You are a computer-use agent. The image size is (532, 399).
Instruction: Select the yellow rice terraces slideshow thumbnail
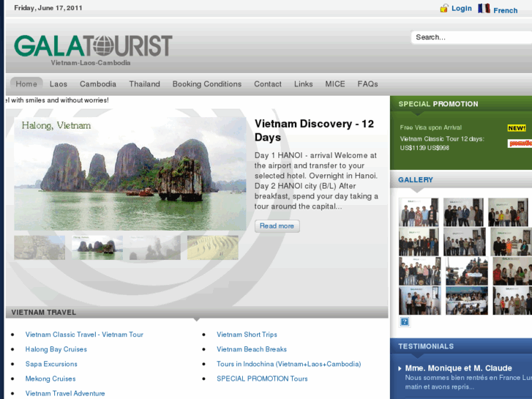pyautogui.click(x=213, y=247)
